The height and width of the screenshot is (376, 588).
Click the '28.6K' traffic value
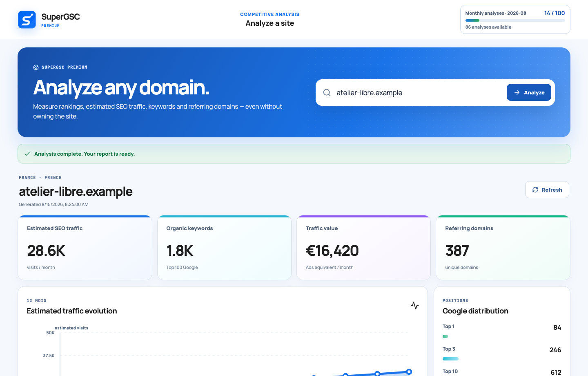pos(46,251)
